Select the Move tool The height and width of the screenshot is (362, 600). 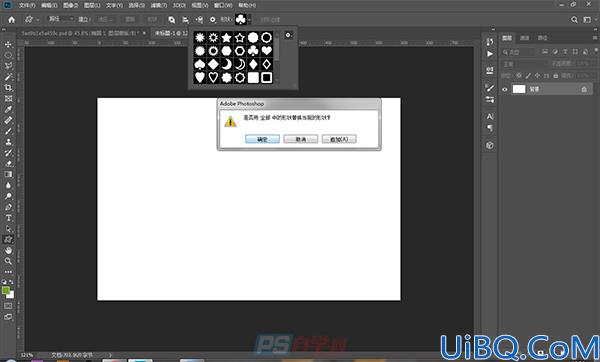8,44
